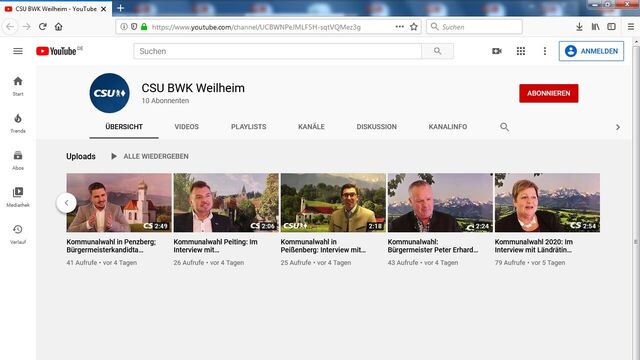This screenshot has width=640, height=360.
Task: Click the Peter Erhard video thumbnail 2:24
Action: (440, 202)
